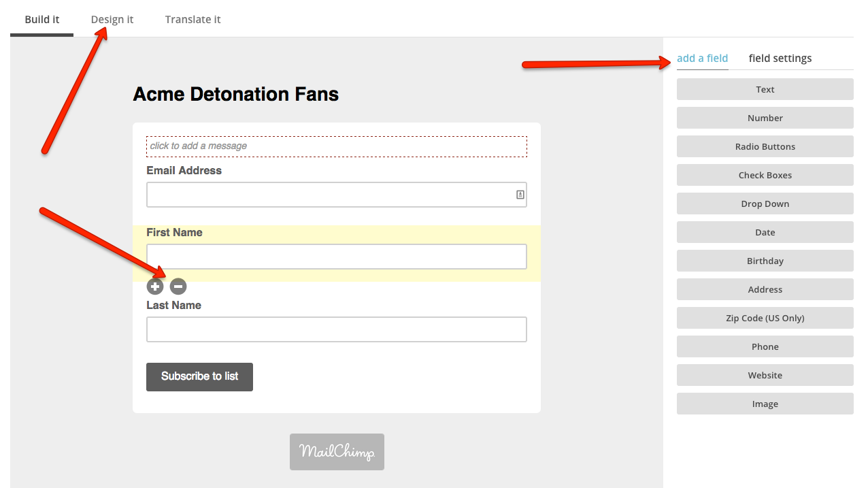868x488 pixels.
Task: Add a Birthday field
Action: tap(765, 261)
